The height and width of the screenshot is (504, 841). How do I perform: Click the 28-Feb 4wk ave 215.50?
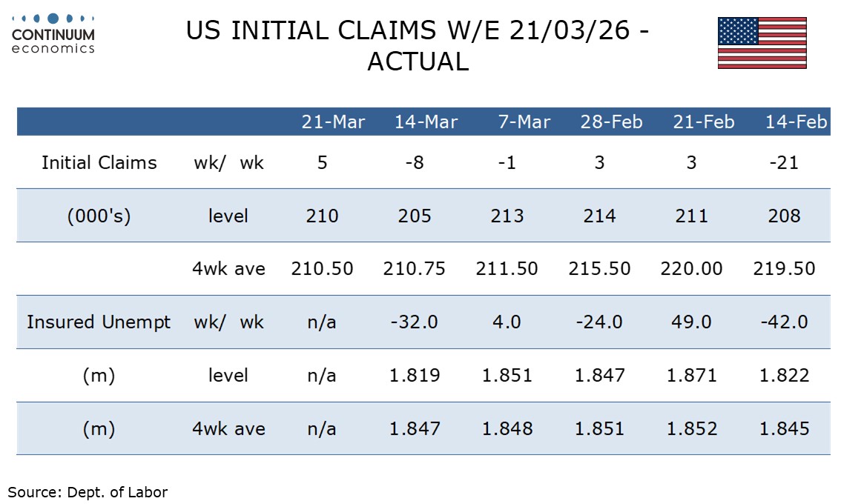click(599, 269)
